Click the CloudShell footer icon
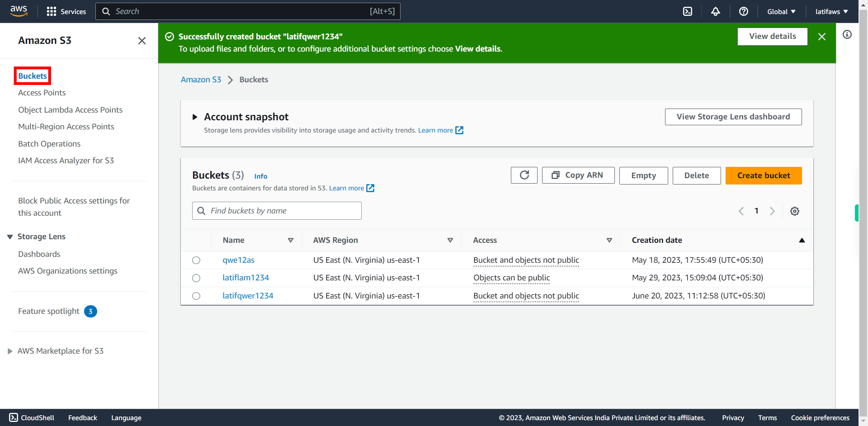The width and height of the screenshot is (868, 426). coord(14,417)
